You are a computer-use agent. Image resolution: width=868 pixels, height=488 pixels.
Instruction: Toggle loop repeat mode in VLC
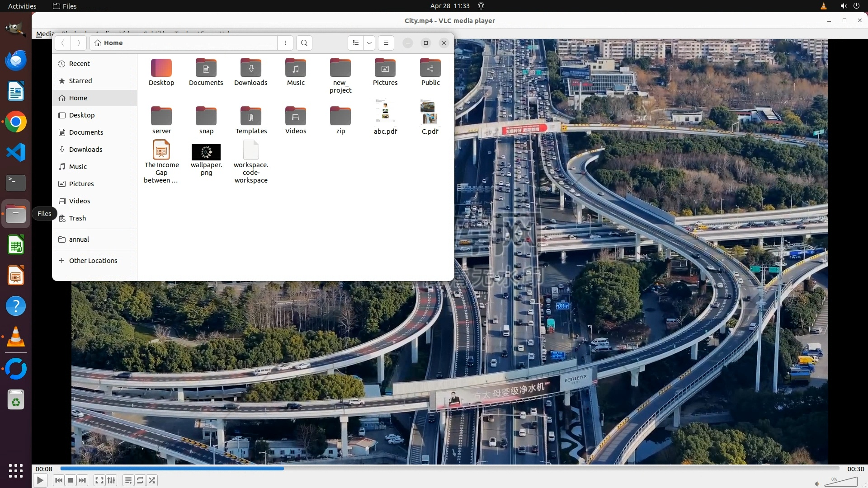(140, 480)
